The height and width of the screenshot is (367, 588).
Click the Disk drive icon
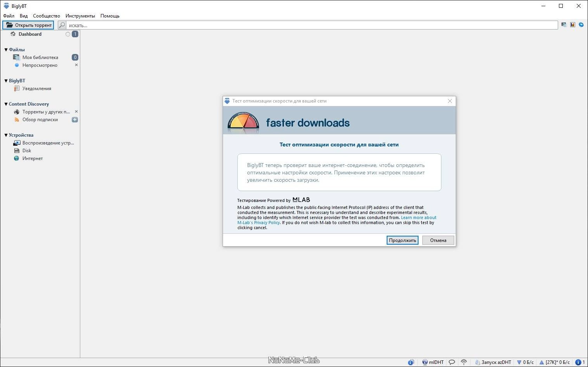(17, 151)
